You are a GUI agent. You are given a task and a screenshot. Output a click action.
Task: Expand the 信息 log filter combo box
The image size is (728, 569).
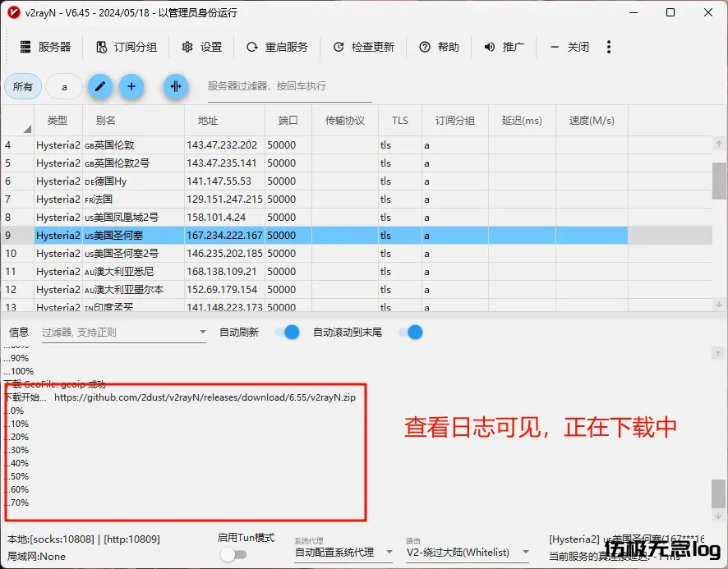[x=124, y=333]
